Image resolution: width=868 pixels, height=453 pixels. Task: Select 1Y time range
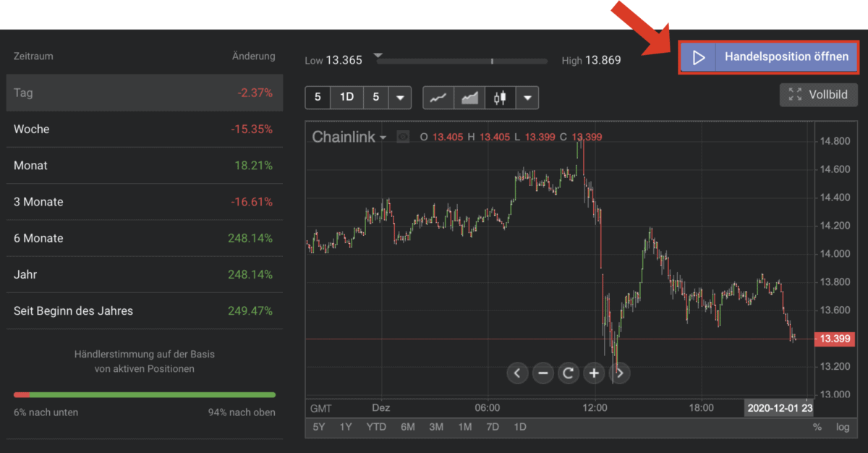[x=346, y=427]
